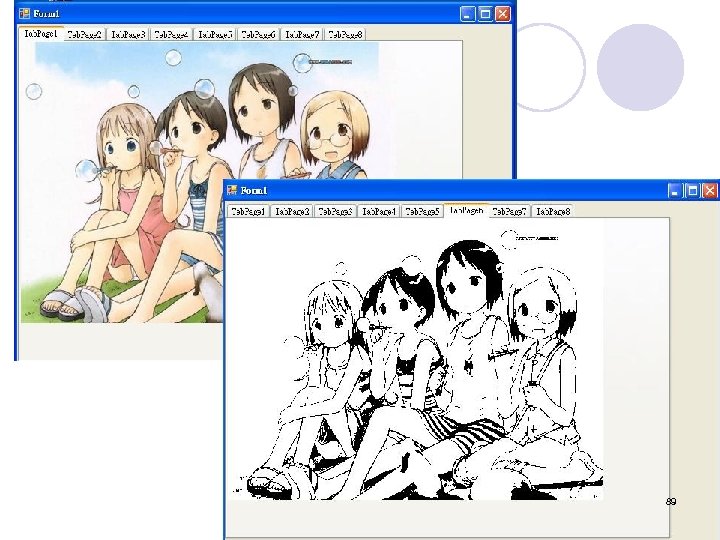
Task: Select TabPage6 in the back Form1 window
Action: point(259,34)
